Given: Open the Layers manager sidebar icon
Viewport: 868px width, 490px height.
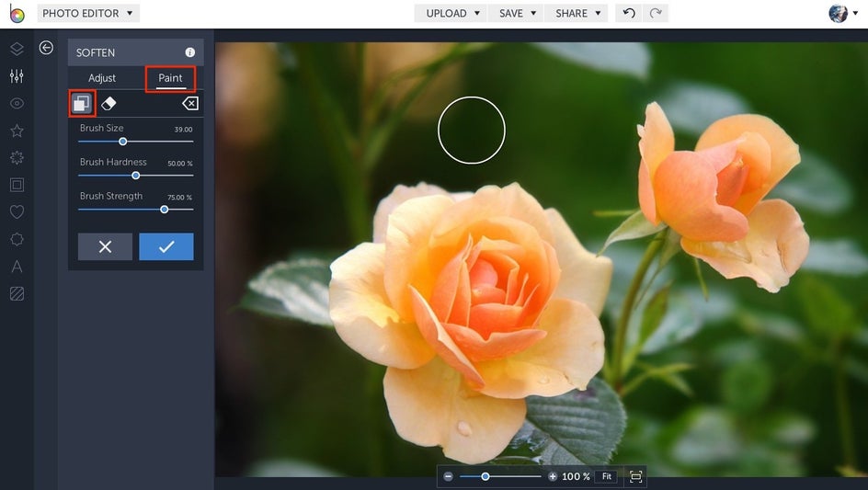Looking at the screenshot, I should [17, 49].
